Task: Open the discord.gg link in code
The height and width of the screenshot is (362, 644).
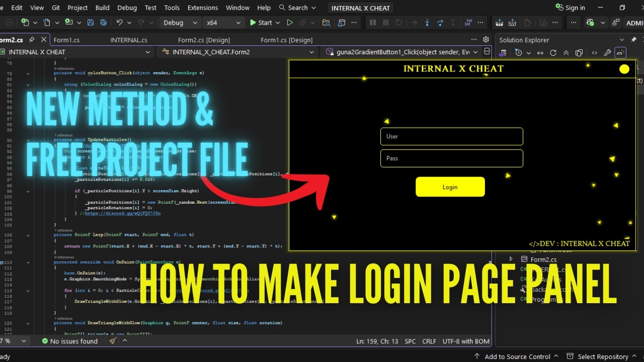Action: [x=122, y=213]
